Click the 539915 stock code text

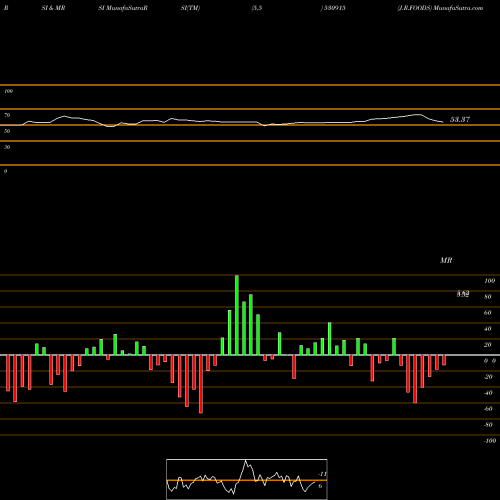[335, 8]
